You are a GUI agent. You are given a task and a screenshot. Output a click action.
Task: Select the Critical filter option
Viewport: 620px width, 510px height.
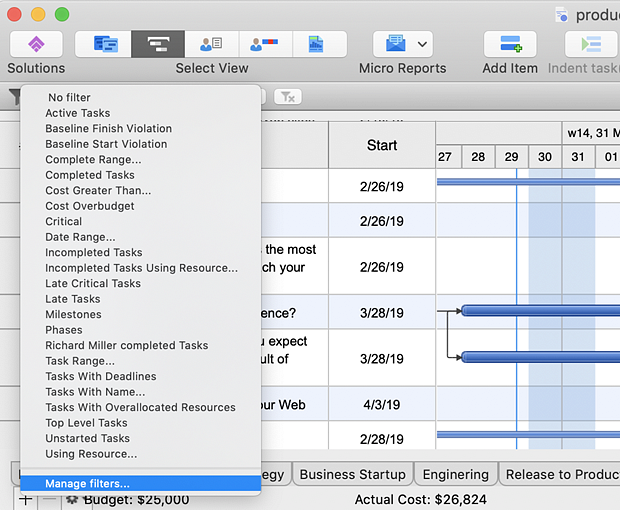point(64,221)
